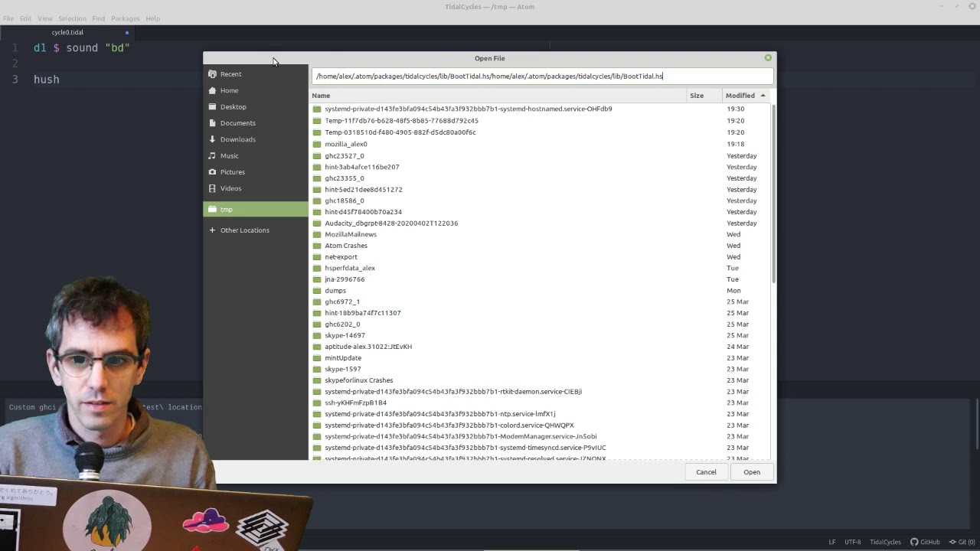The width and height of the screenshot is (980, 551).
Task: Open the View menu in Atom
Action: point(45,18)
